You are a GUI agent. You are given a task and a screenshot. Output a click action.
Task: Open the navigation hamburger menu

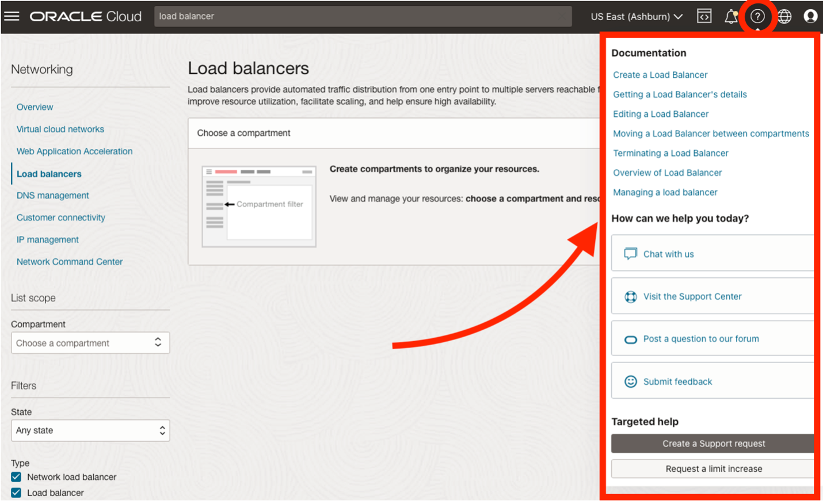click(x=12, y=16)
